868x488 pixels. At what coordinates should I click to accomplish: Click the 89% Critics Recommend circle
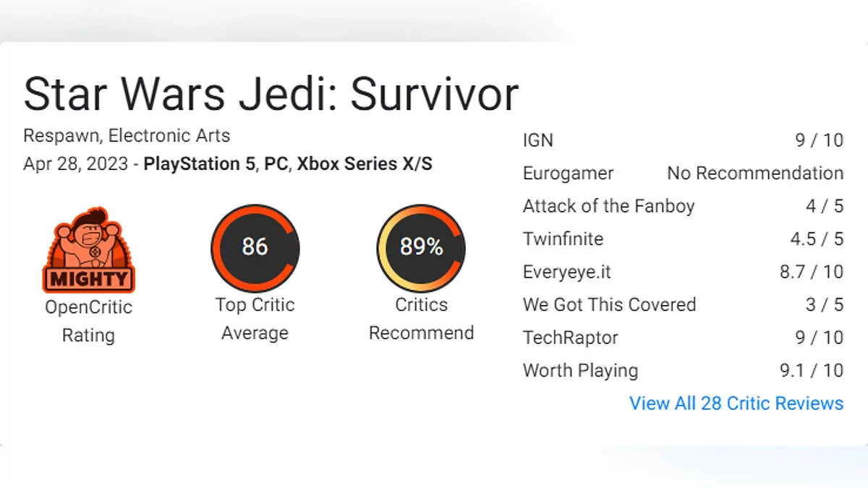pyautogui.click(x=421, y=248)
